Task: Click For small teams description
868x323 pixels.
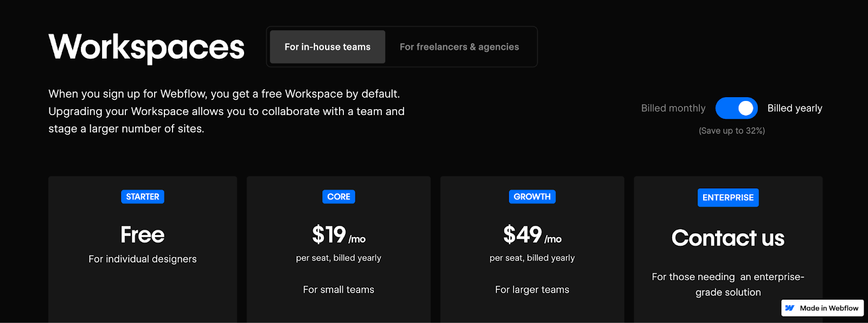Action: pyautogui.click(x=339, y=289)
